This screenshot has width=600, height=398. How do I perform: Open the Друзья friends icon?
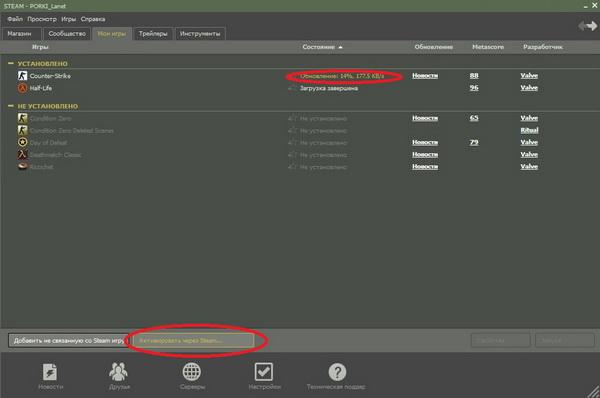coord(119,372)
